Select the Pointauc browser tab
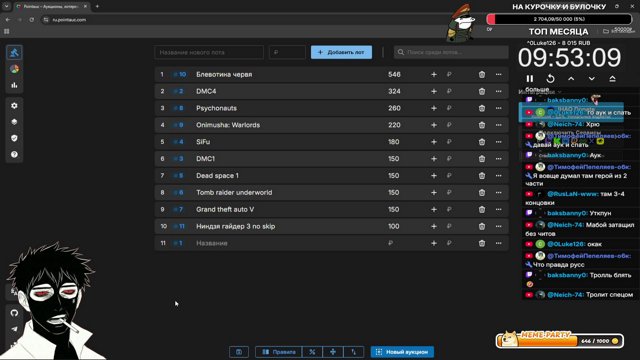640x360 pixels. click(x=51, y=7)
